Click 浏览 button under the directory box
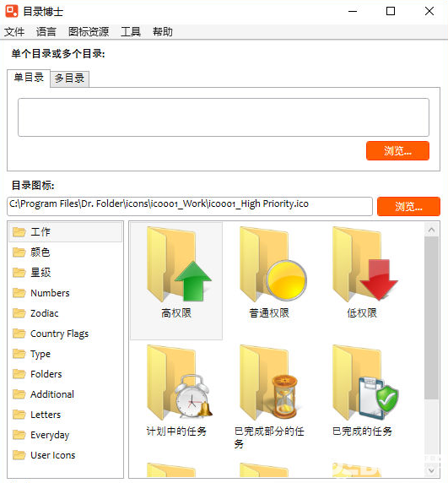Image resolution: width=448 pixels, height=483 pixels. pyautogui.click(x=397, y=150)
